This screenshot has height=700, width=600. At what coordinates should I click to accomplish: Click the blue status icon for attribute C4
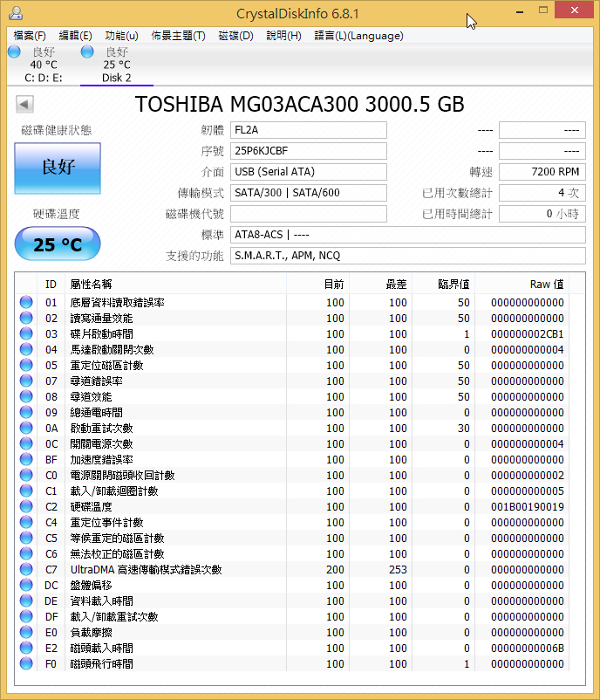(26, 522)
